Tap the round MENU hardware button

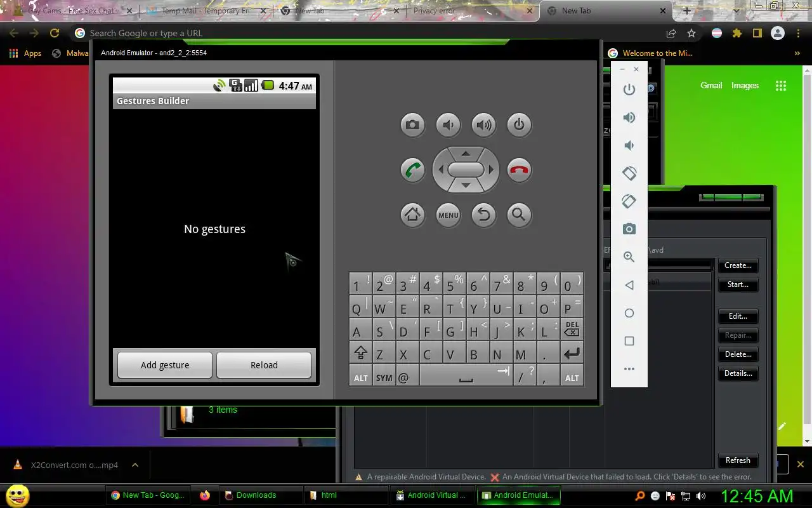(449, 215)
